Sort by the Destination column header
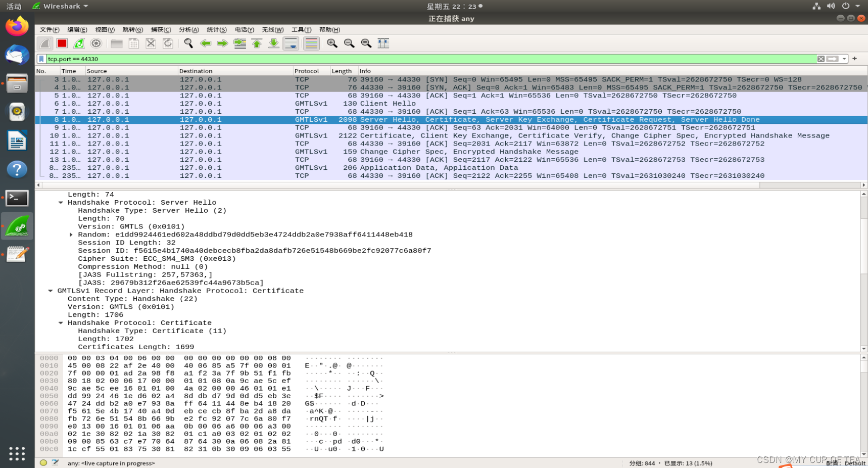 (x=235, y=71)
